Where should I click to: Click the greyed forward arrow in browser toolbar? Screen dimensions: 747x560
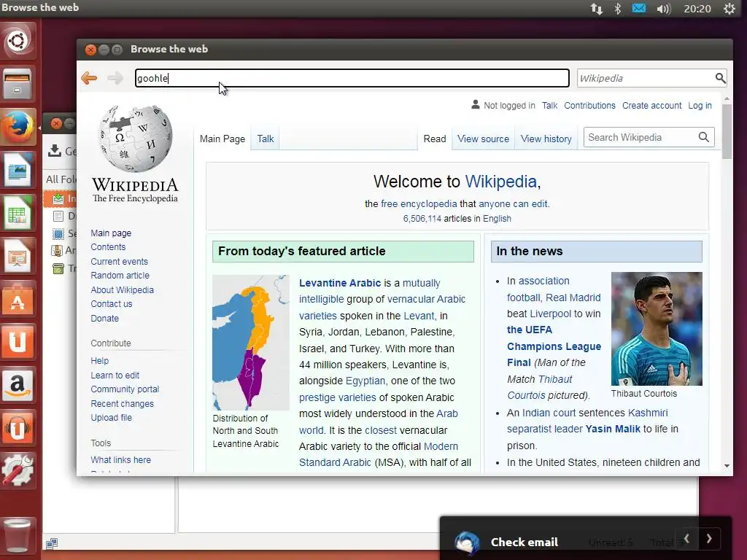tap(115, 77)
